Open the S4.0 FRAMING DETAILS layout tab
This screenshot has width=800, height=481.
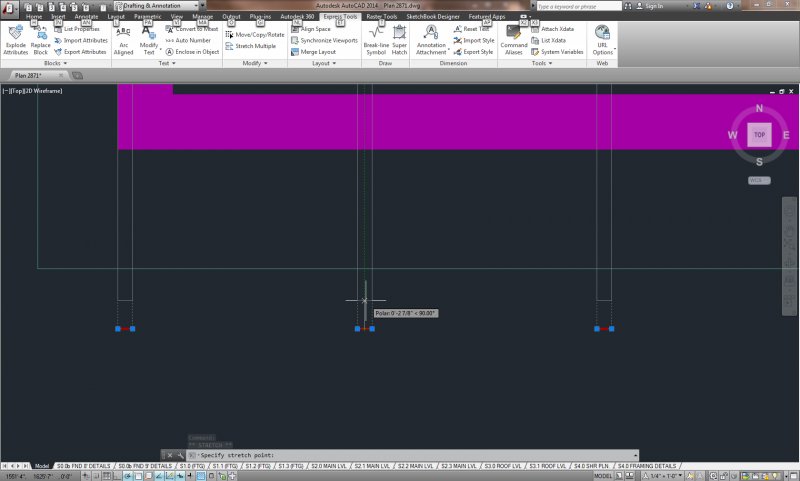(646, 466)
